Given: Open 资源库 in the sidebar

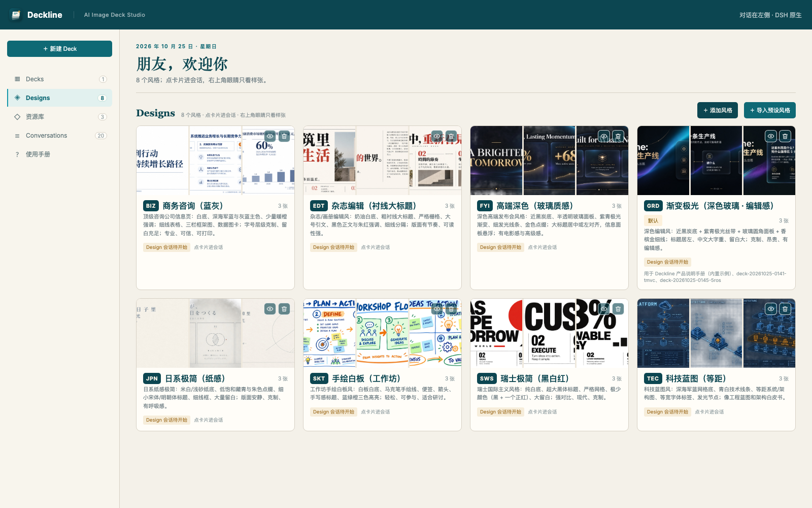Looking at the screenshot, I should pos(59,117).
